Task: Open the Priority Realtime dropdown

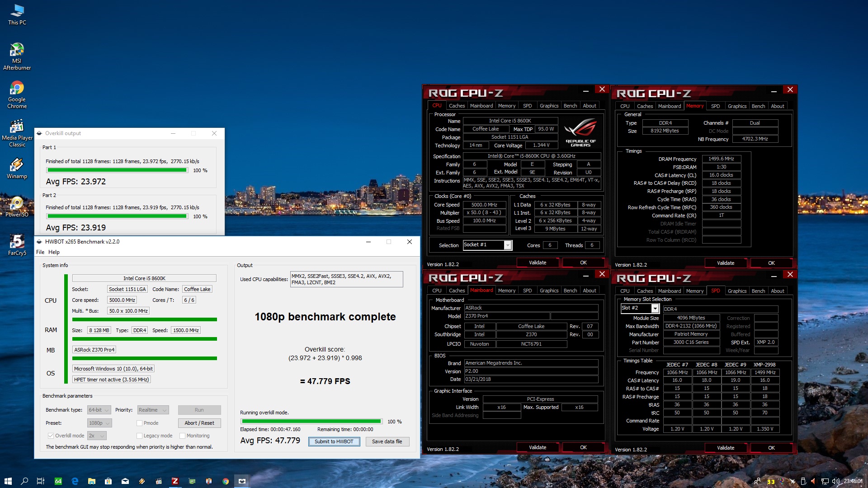Action: tap(153, 410)
